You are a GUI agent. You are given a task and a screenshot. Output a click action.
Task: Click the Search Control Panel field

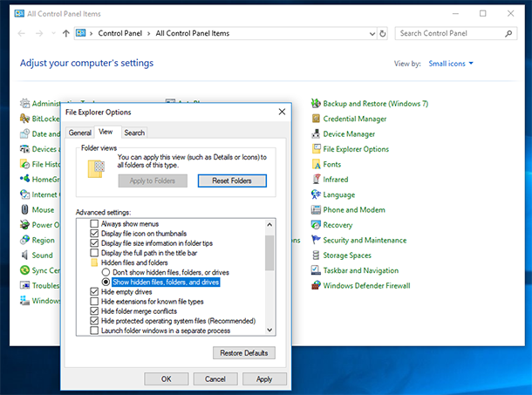point(455,34)
